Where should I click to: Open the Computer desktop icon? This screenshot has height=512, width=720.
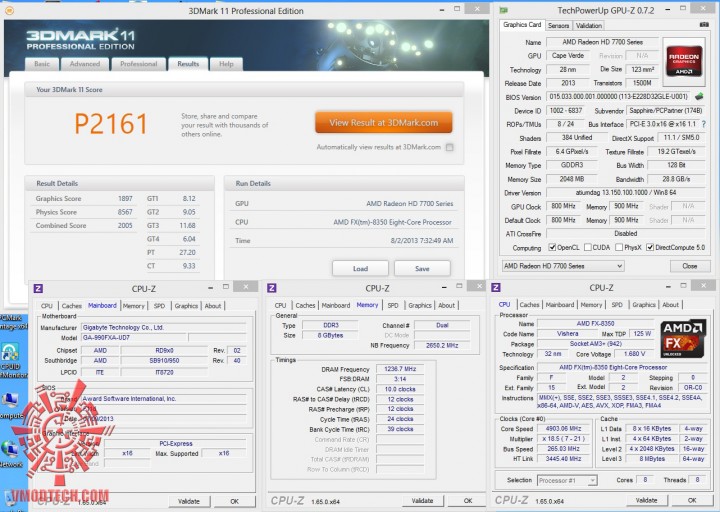10,404
